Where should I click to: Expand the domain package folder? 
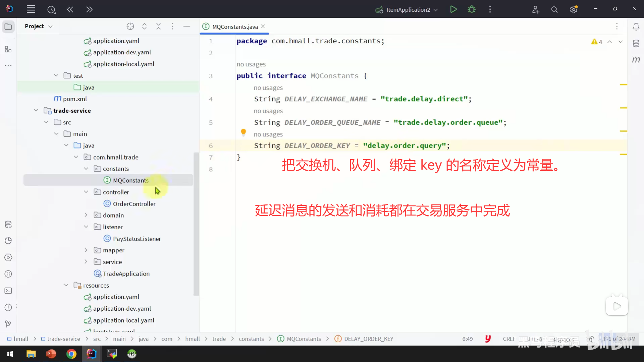coord(86,215)
